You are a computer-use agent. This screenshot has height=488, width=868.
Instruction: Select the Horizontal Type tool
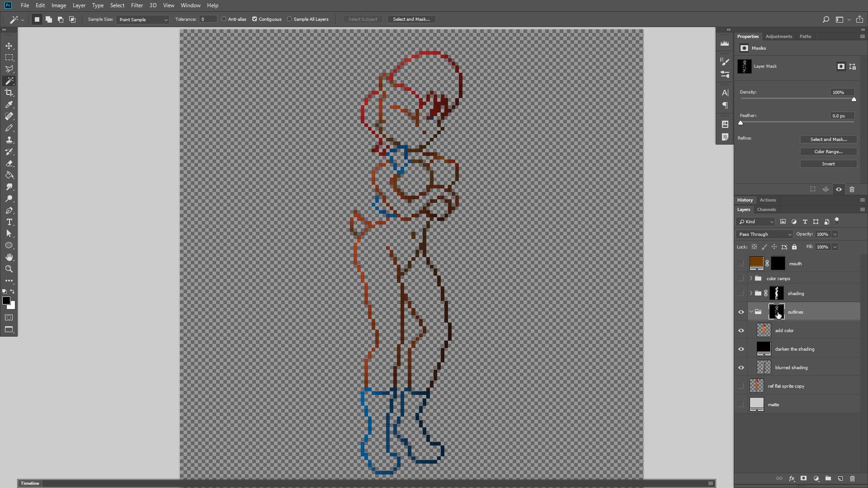click(x=9, y=222)
